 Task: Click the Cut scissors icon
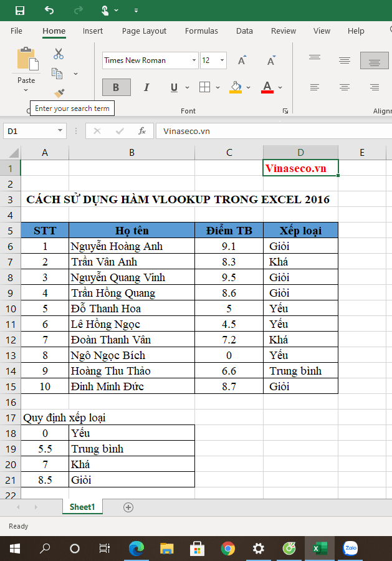(x=59, y=54)
